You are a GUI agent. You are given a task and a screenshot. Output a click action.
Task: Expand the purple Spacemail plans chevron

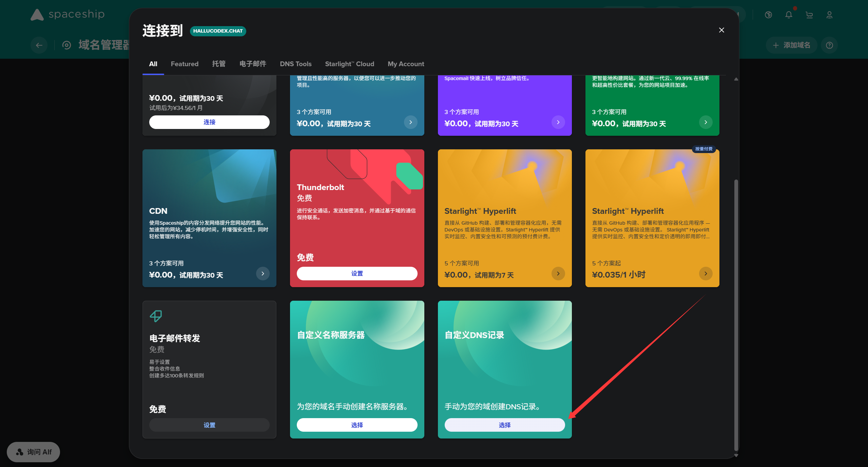tap(558, 122)
